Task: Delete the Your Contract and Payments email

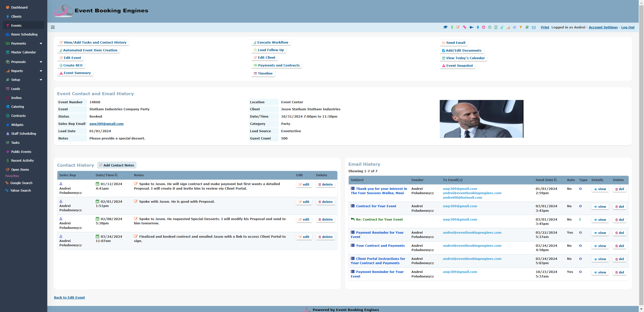Action: click(x=619, y=246)
